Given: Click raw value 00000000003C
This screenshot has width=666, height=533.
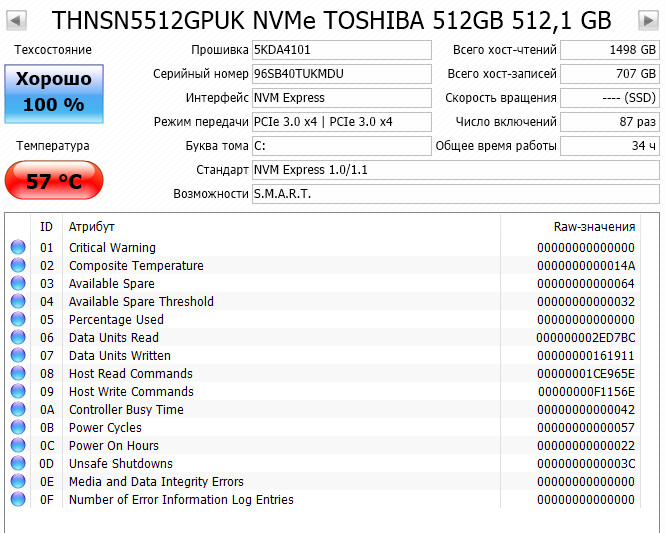Looking at the screenshot, I should 586,464.
